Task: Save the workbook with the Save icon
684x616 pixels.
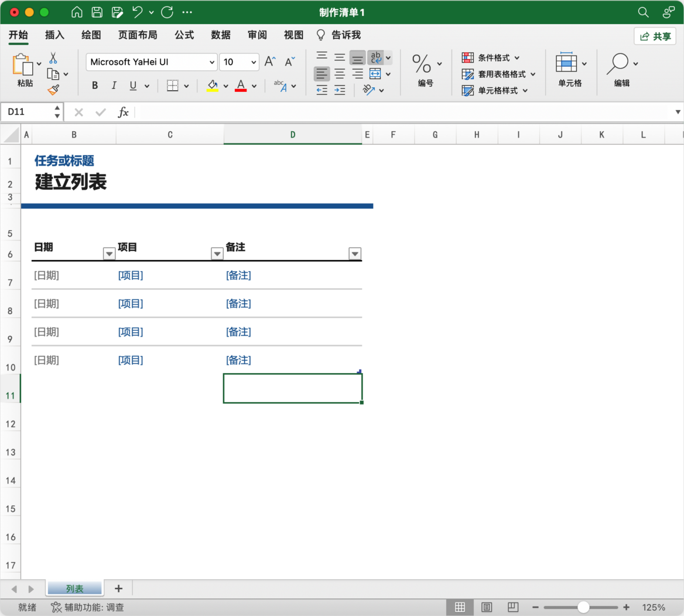Action: 97,12
